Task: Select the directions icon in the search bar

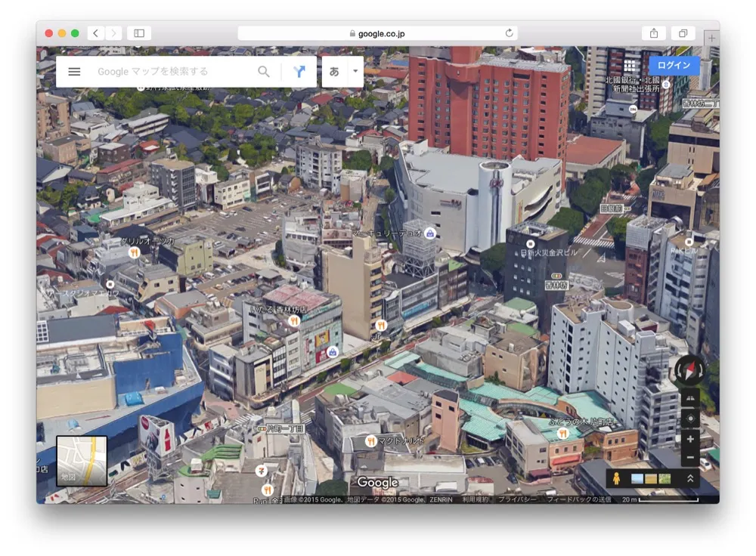Action: pos(300,71)
